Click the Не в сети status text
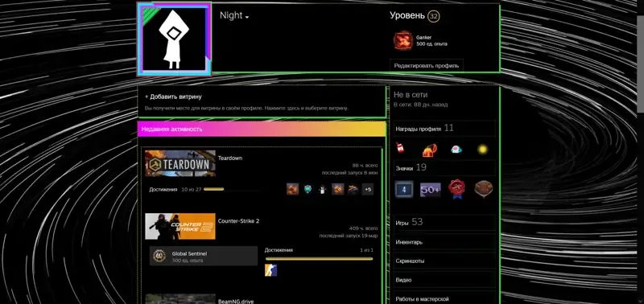Image resolution: width=644 pixels, height=304 pixels. coord(411,95)
